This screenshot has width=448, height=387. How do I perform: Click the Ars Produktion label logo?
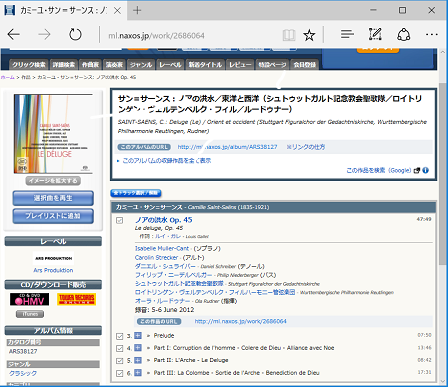coord(53,258)
